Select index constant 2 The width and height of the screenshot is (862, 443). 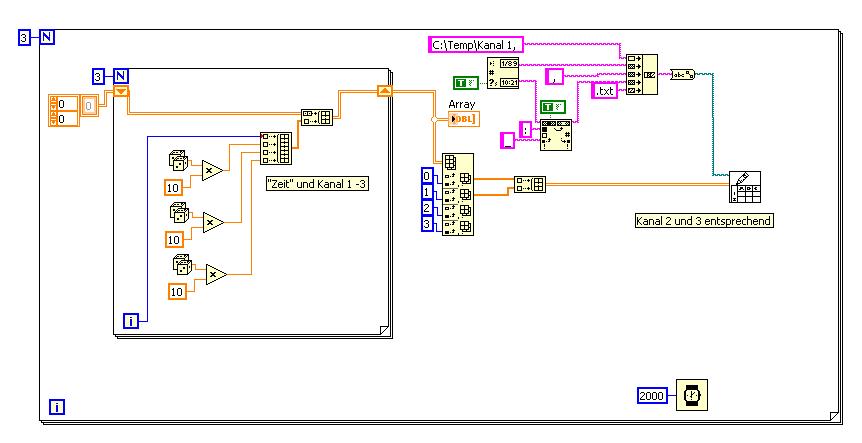(427, 208)
